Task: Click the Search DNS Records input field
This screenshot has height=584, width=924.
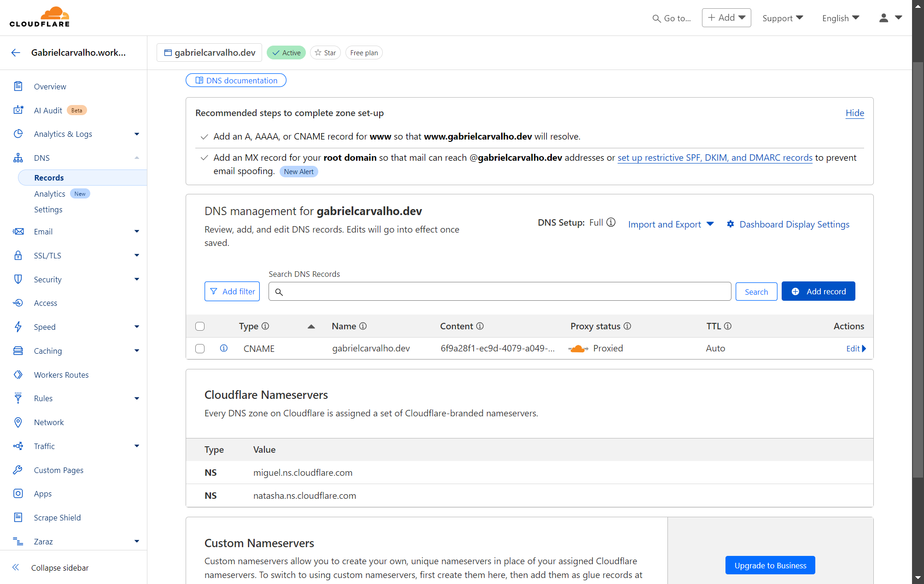Action: coord(500,292)
